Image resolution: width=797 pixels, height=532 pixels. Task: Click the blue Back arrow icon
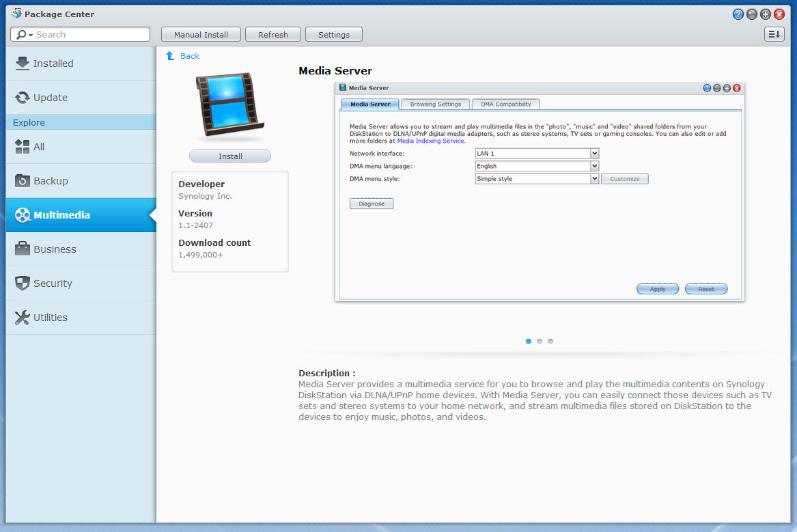click(170, 56)
